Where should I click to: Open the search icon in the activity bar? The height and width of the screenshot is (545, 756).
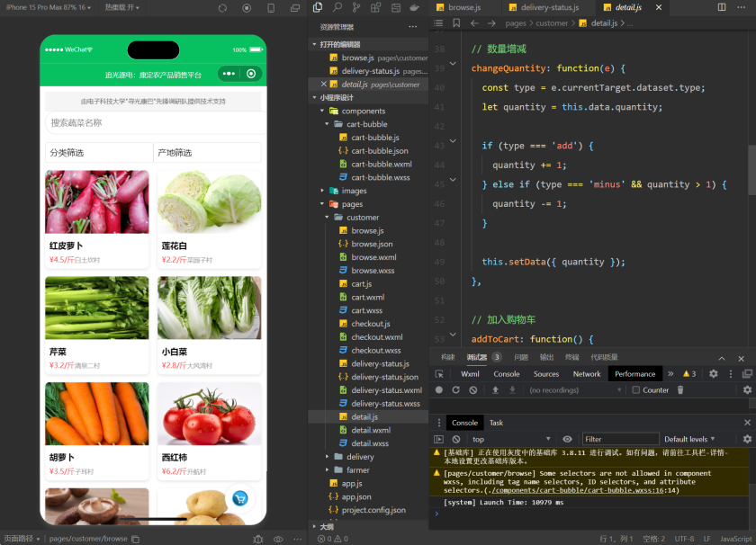337,7
